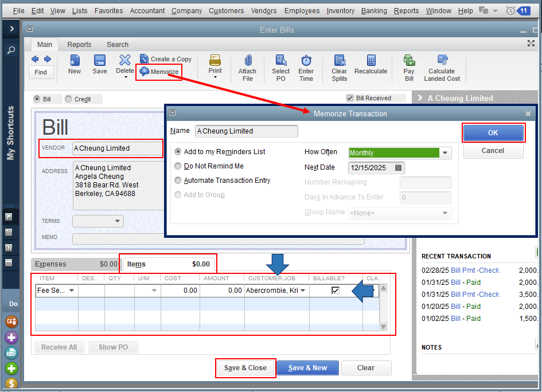Open the chat bubbles icon in menu bar

[483, 11]
